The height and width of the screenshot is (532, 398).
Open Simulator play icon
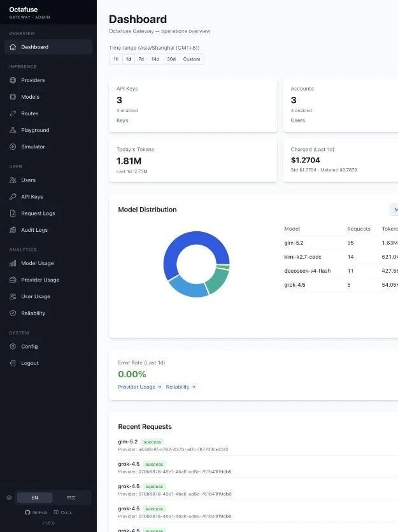pos(13,147)
